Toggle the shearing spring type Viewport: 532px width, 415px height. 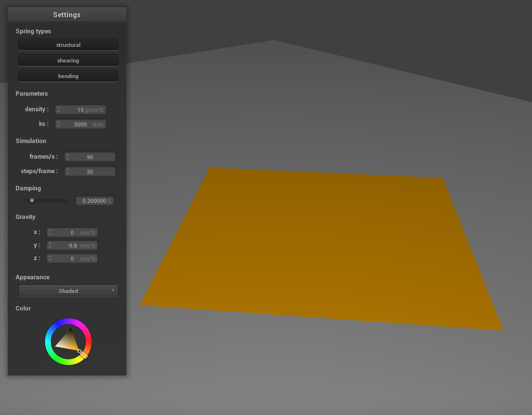[68, 61]
